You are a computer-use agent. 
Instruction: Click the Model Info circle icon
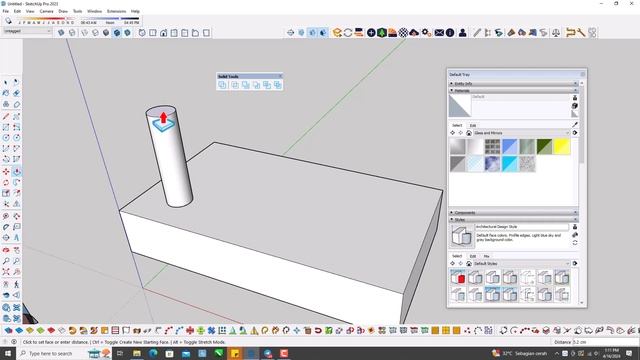click(x=450, y=33)
